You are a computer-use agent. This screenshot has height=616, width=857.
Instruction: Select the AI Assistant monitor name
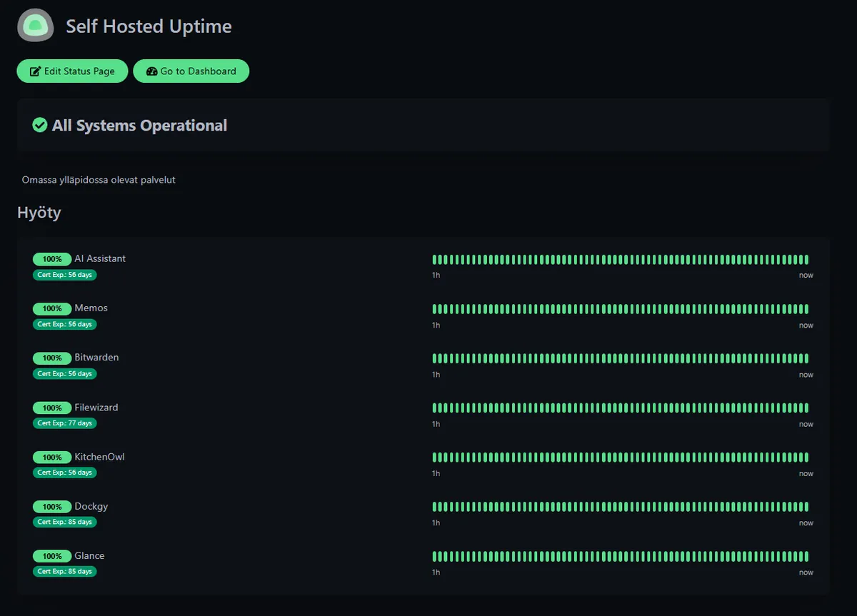[x=100, y=258]
